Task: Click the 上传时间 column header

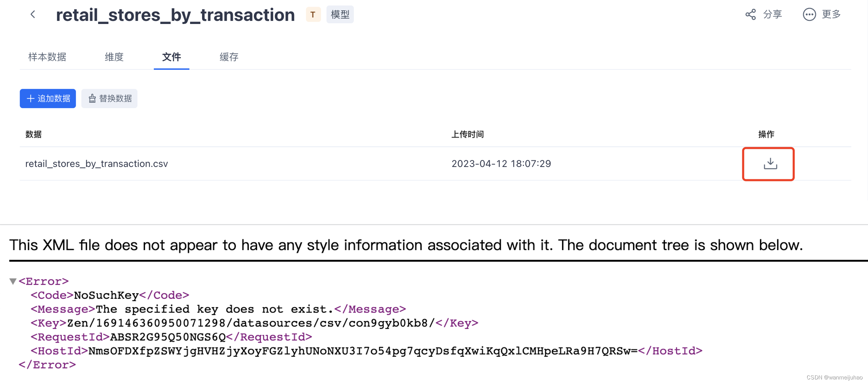Action: (x=467, y=134)
